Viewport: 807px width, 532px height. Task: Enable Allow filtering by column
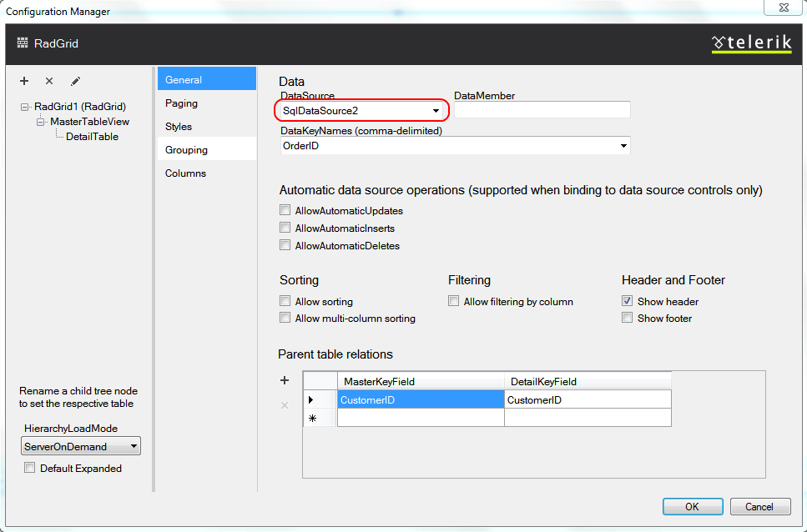[x=453, y=300]
